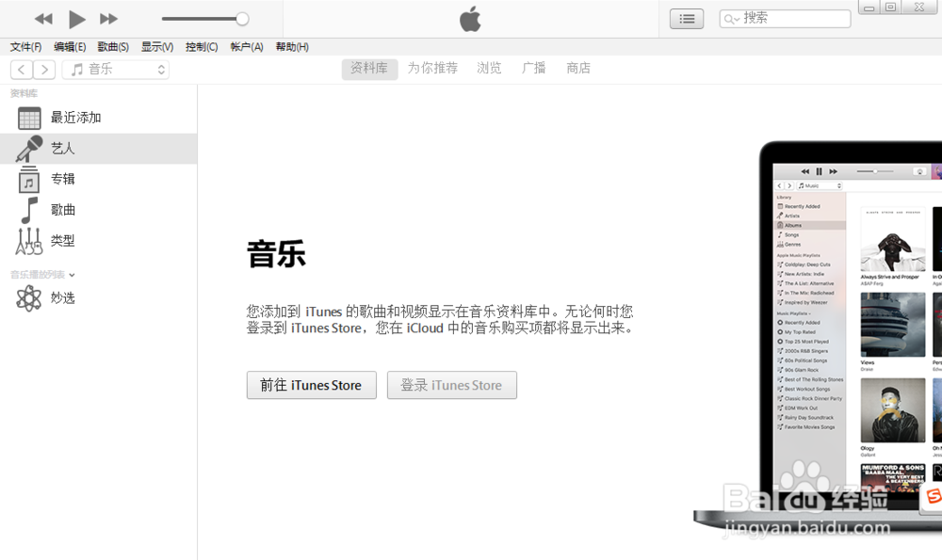Screen dimensions: 942x560
Task: Open the 控制(C) menu
Action: click(202, 47)
